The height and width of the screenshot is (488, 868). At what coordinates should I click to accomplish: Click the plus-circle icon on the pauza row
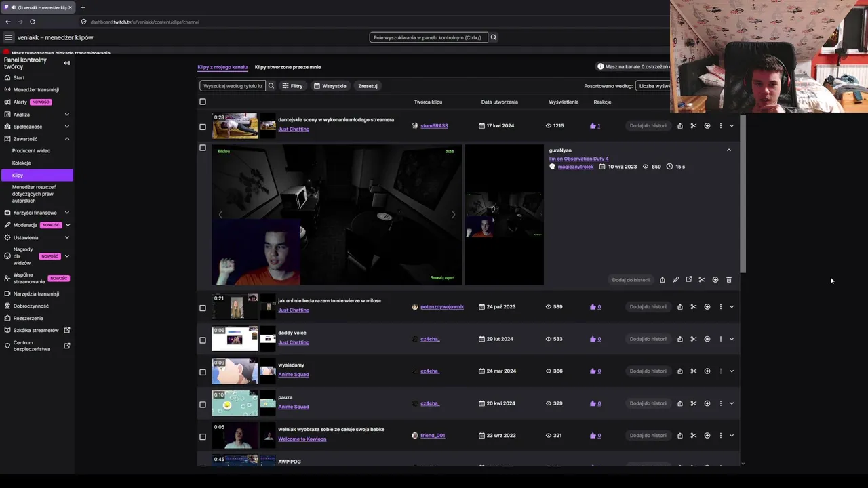[707, 403]
